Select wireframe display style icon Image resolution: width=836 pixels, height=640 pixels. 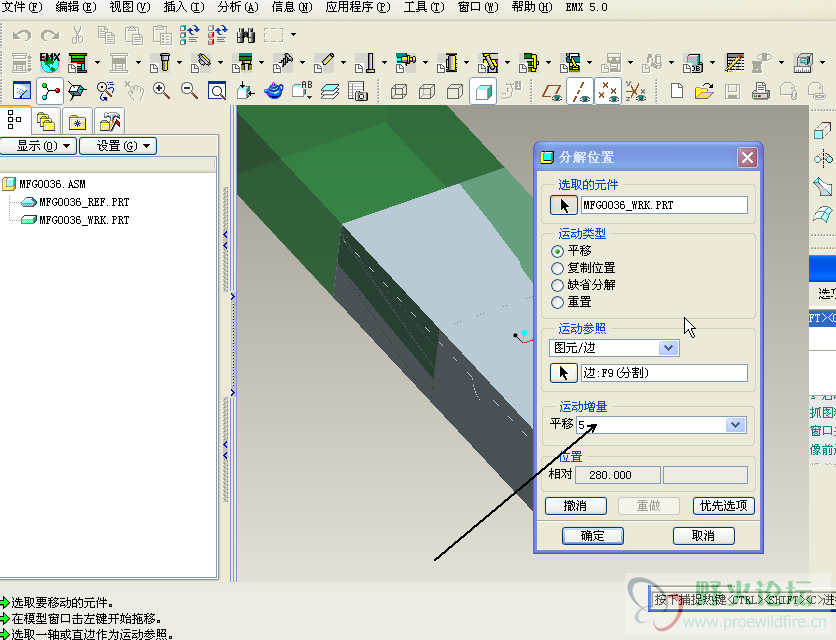tap(399, 92)
